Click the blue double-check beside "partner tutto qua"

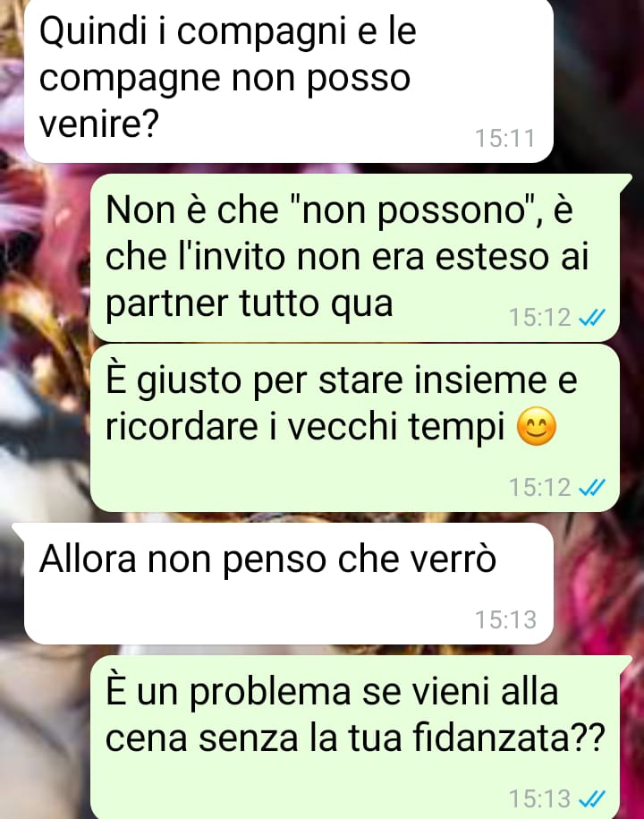(592, 317)
